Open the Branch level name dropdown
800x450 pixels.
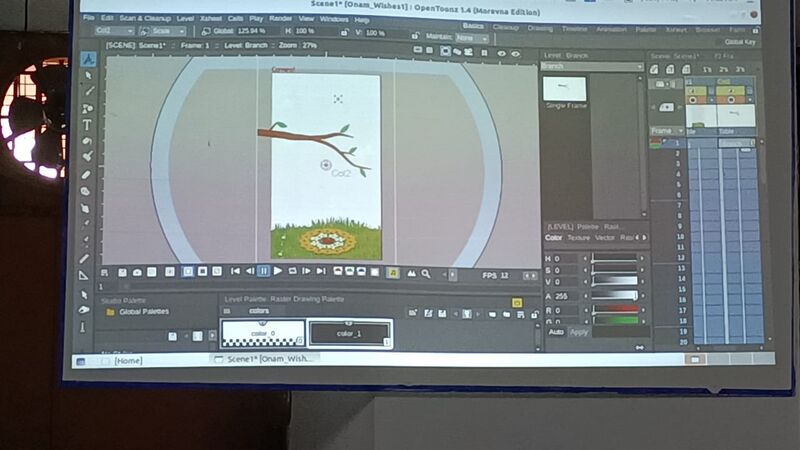coord(590,66)
